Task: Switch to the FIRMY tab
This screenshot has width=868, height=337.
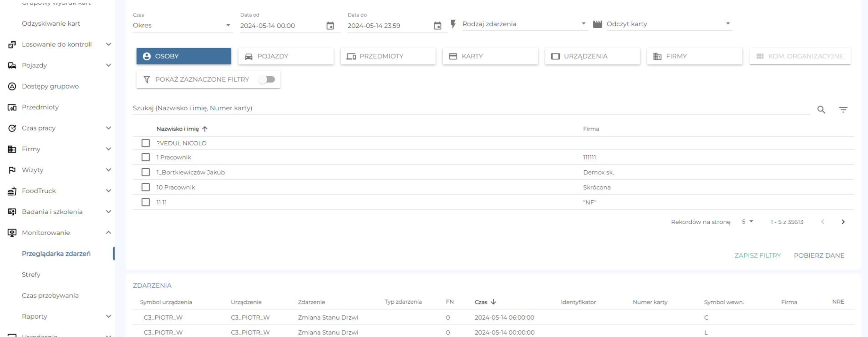Action: pos(695,56)
